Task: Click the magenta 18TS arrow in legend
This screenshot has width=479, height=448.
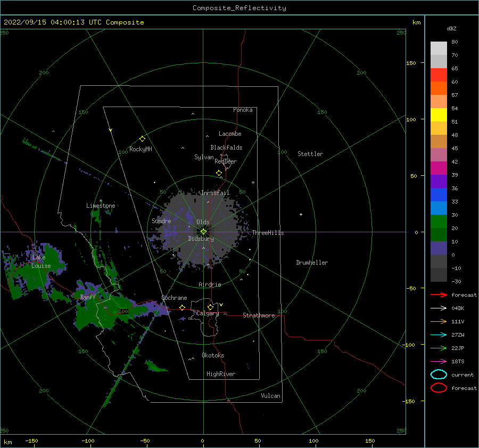Action: (x=439, y=362)
